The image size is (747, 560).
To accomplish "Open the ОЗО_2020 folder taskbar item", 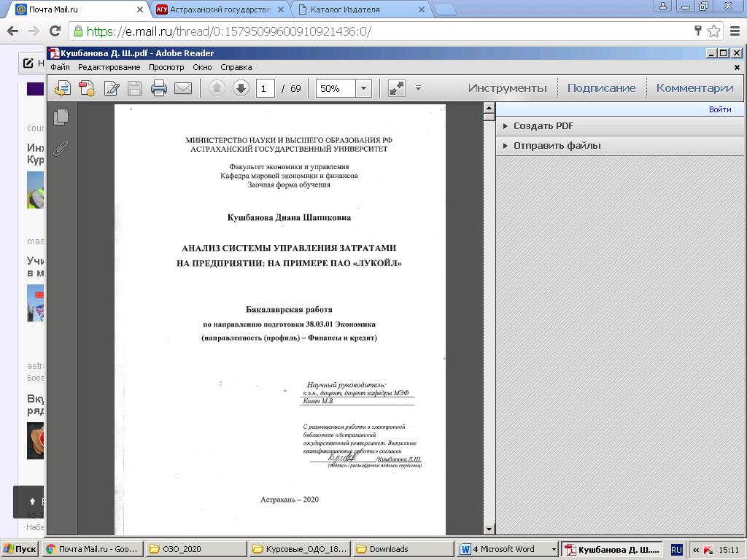I will tap(196, 549).
